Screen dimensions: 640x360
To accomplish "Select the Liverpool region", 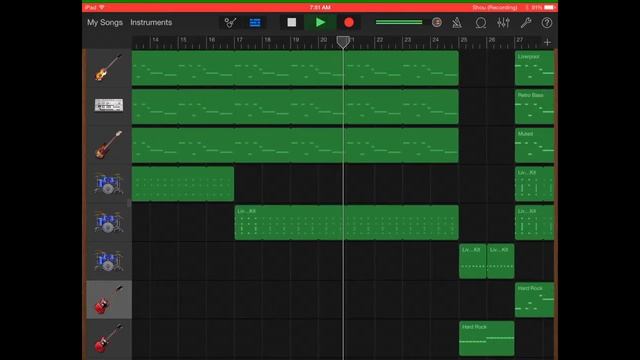I will coord(534,68).
